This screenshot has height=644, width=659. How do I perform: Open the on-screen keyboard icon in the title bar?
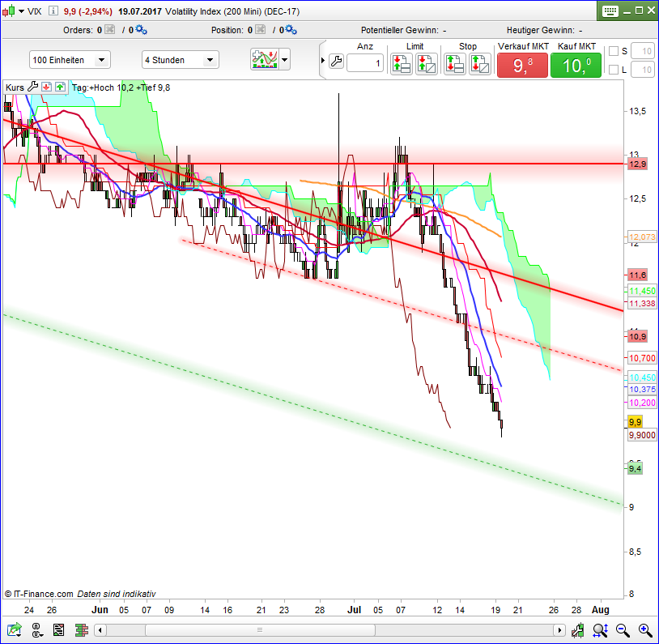(x=610, y=11)
